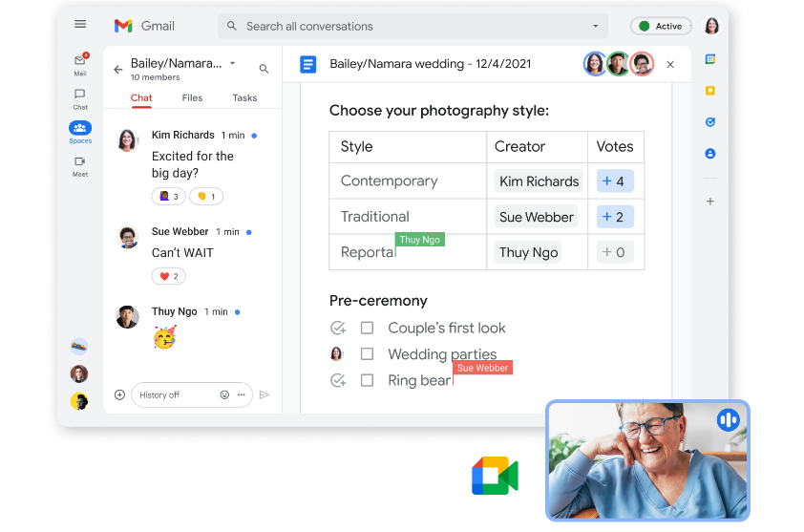
Task: Assign the Ring bear task icon
Action: (338, 380)
